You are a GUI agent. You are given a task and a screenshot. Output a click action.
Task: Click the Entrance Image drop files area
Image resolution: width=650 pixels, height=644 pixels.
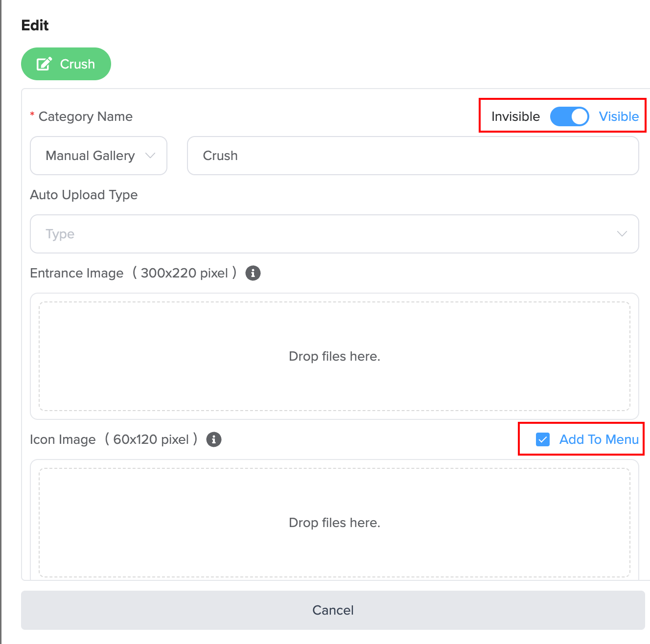coord(334,356)
